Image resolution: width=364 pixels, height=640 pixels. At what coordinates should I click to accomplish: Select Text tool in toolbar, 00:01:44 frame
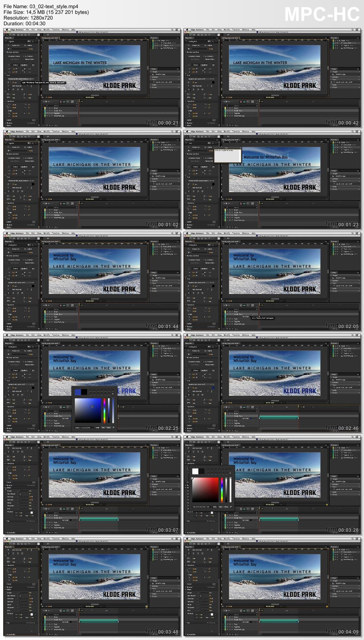click(x=28, y=238)
